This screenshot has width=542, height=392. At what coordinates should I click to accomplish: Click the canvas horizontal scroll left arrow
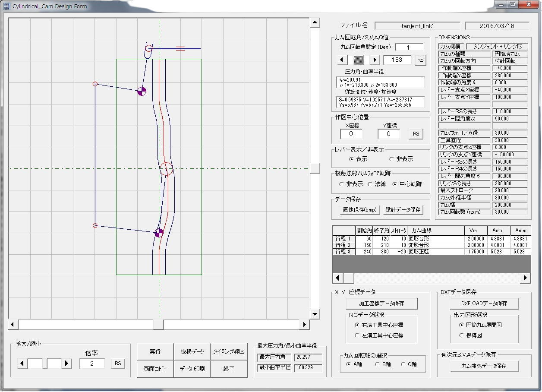click(x=13, y=324)
